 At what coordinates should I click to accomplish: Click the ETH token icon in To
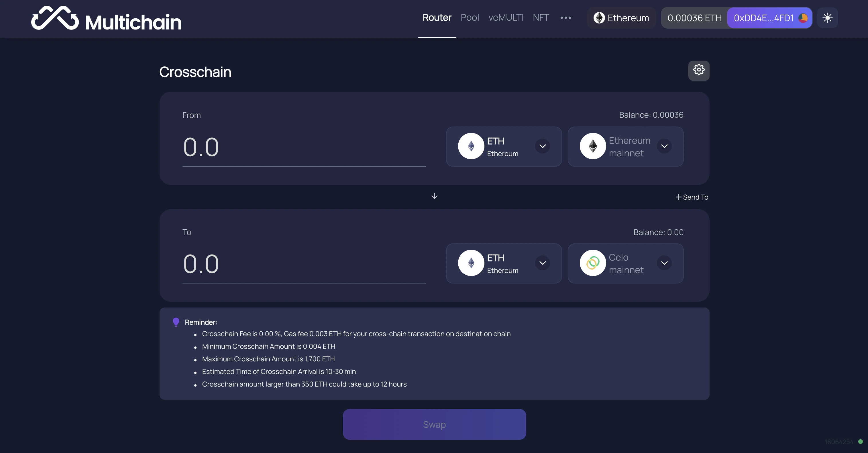[471, 263]
